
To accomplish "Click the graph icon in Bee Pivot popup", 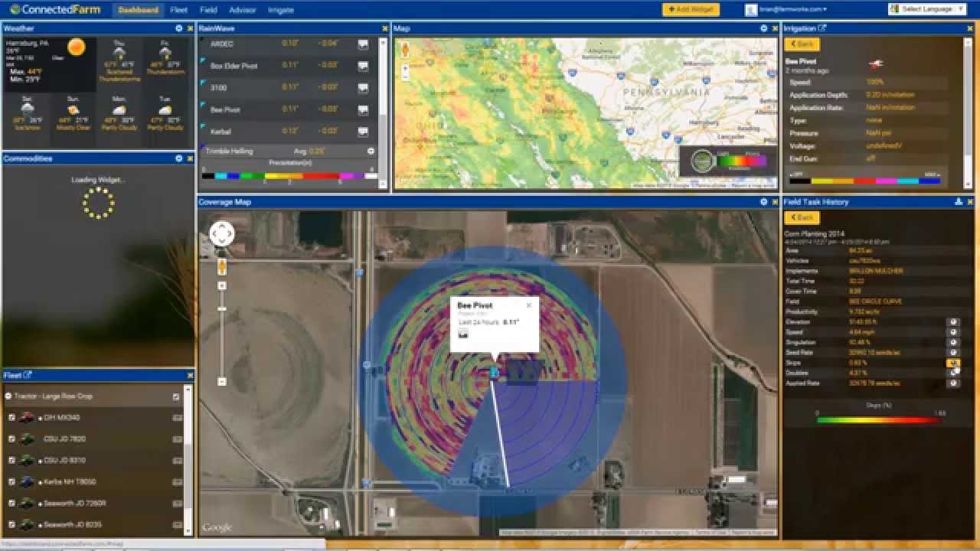I will [x=462, y=334].
